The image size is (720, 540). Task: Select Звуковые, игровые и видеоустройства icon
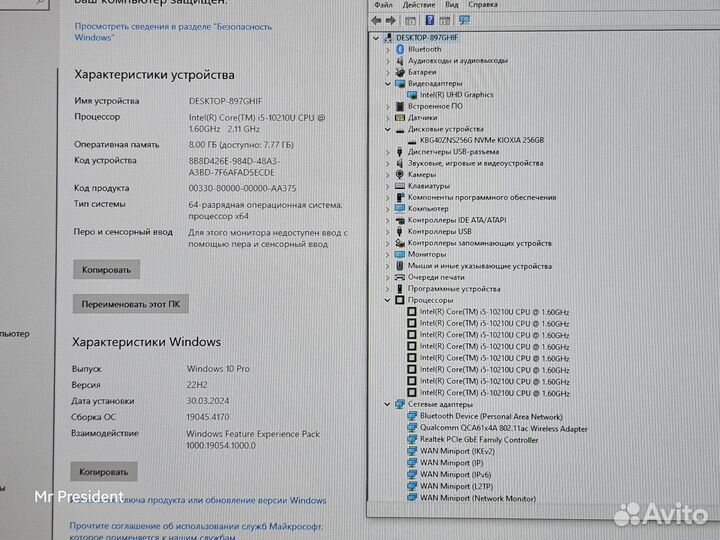tap(400, 163)
